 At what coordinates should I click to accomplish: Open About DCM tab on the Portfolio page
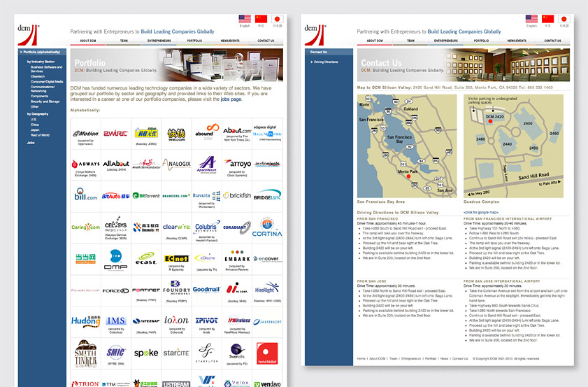click(x=88, y=41)
